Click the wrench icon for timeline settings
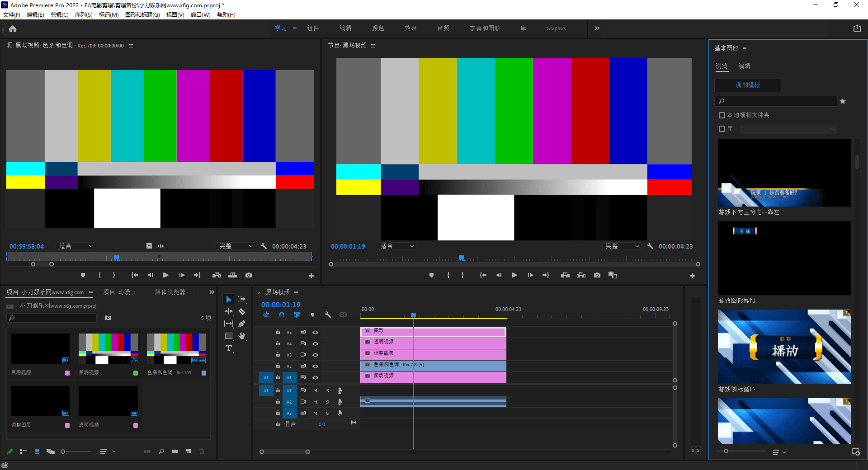The image size is (868, 470). pyautogui.click(x=328, y=315)
